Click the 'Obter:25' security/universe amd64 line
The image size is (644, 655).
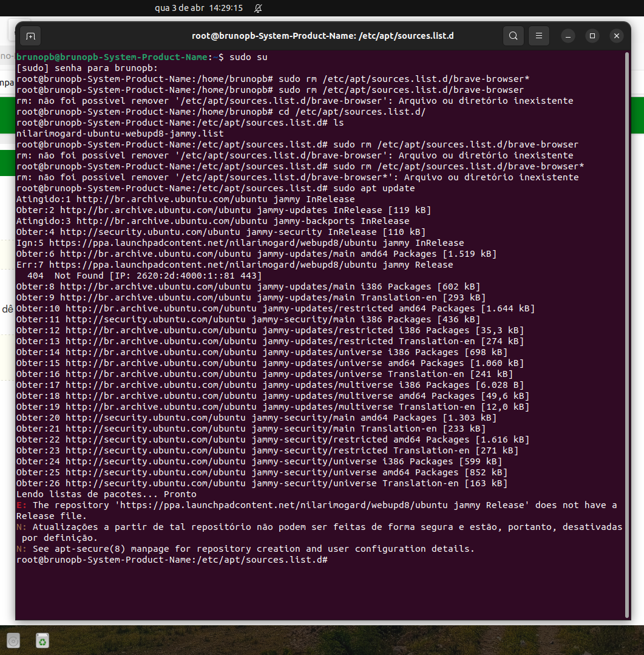(x=262, y=472)
